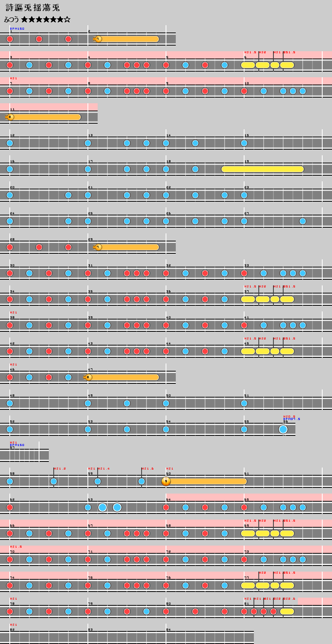Click the large blue note at measure 56
This screenshot has width=332, height=644.
click(x=283, y=429)
